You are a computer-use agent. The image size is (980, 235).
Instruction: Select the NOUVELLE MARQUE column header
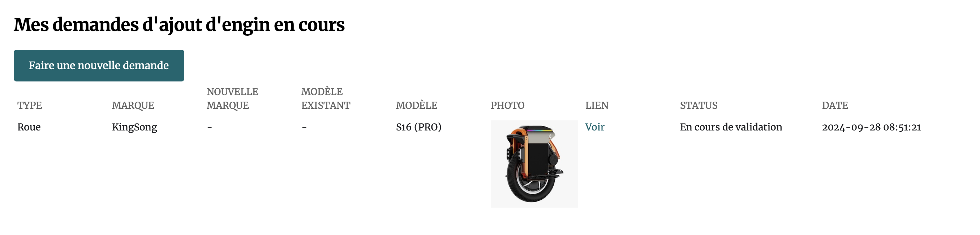tap(232, 98)
